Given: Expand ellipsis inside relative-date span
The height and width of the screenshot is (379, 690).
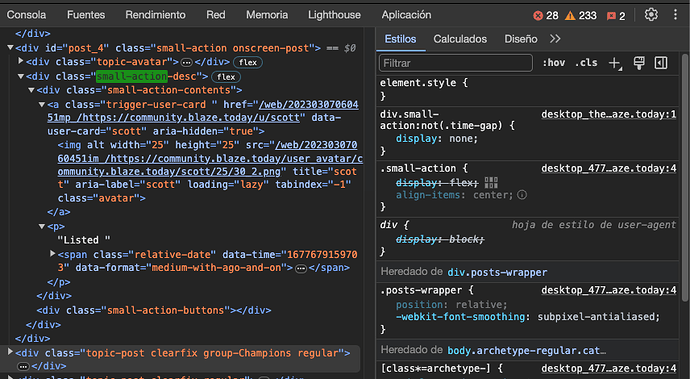Looking at the screenshot, I should point(301,269).
